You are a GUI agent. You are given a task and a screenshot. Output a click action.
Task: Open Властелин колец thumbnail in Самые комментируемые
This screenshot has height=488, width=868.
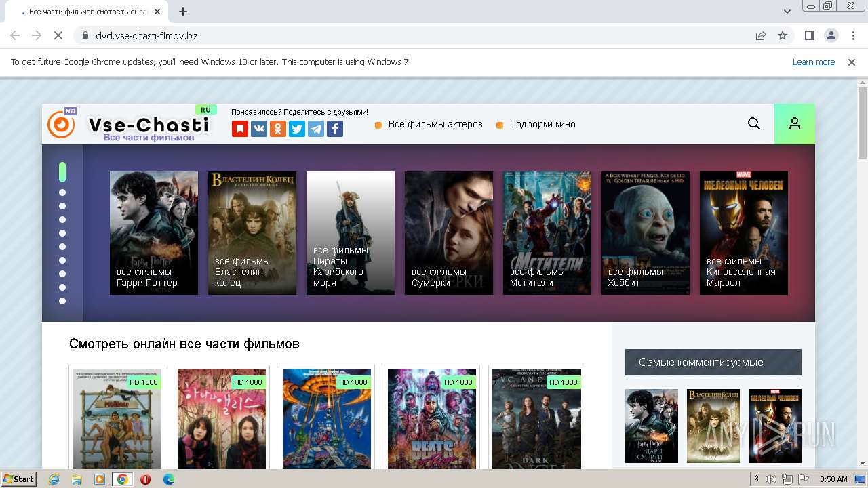(x=713, y=426)
